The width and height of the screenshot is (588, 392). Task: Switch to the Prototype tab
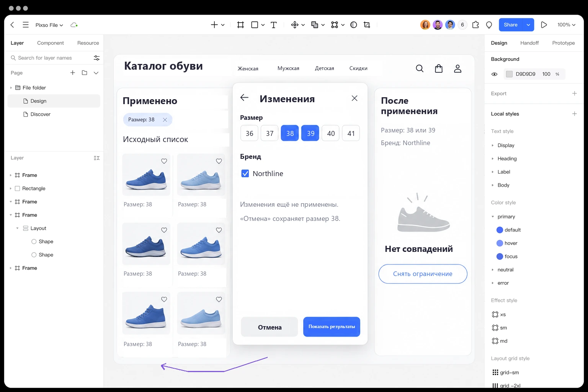click(x=563, y=43)
